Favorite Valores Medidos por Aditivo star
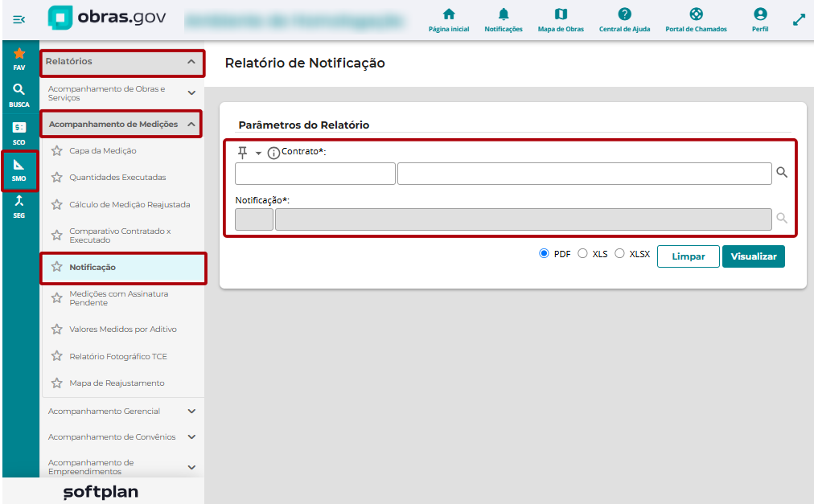Screen dimensions: 814x504 (x=56, y=329)
